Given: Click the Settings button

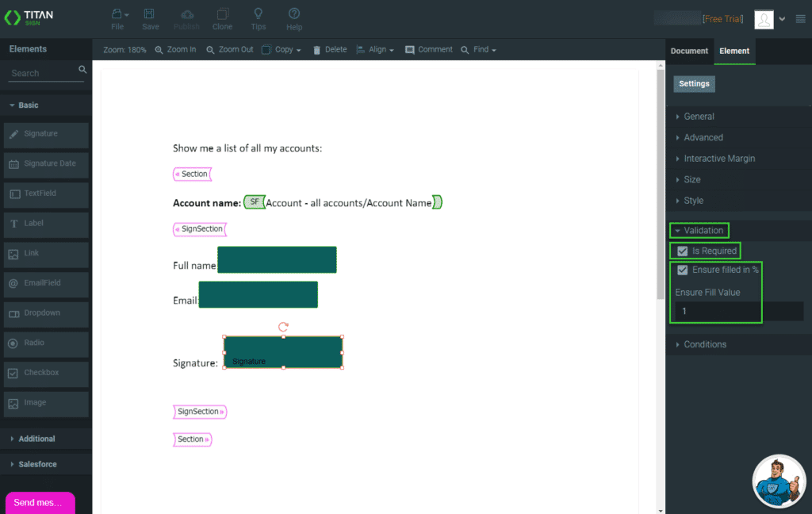Looking at the screenshot, I should (x=694, y=84).
